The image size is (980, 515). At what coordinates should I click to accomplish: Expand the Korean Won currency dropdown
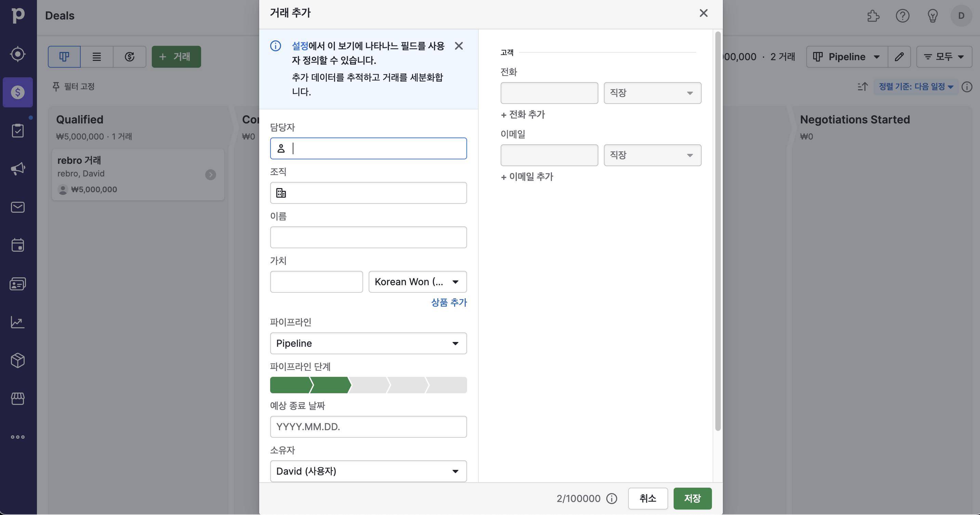pyautogui.click(x=417, y=282)
